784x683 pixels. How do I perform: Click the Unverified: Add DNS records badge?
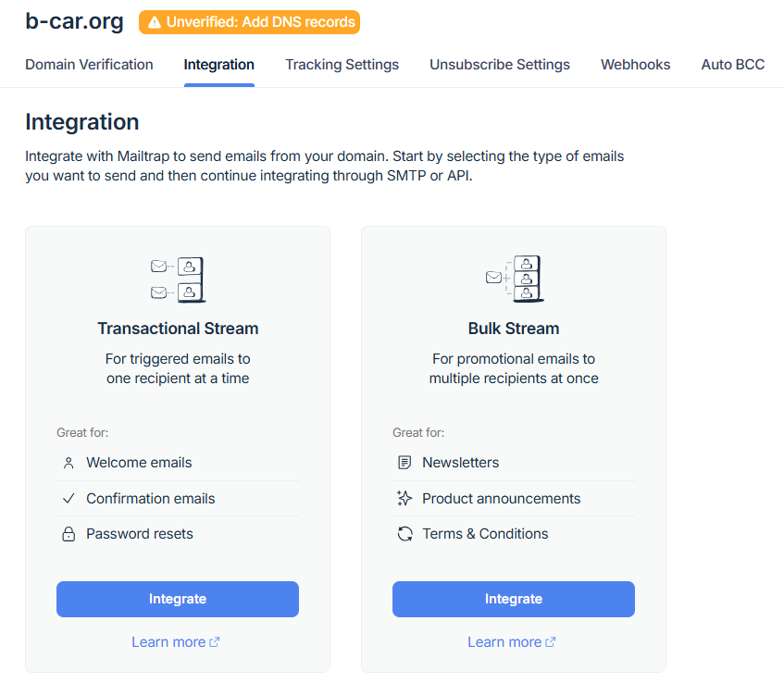pyautogui.click(x=249, y=22)
